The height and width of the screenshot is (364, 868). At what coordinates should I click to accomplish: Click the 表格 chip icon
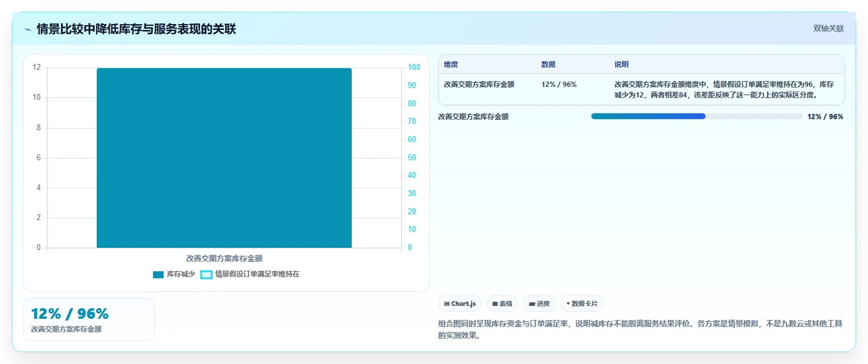(495, 304)
